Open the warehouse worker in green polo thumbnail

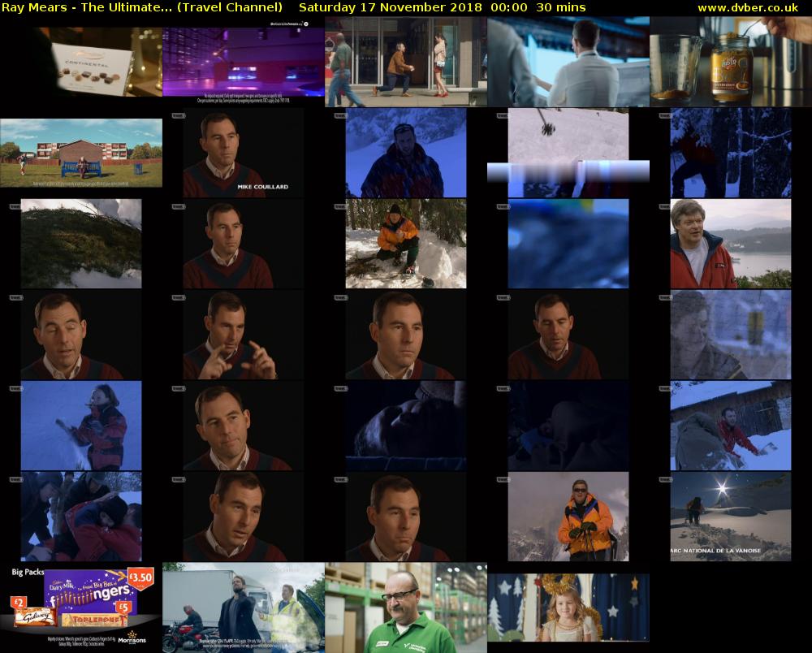click(x=406, y=608)
